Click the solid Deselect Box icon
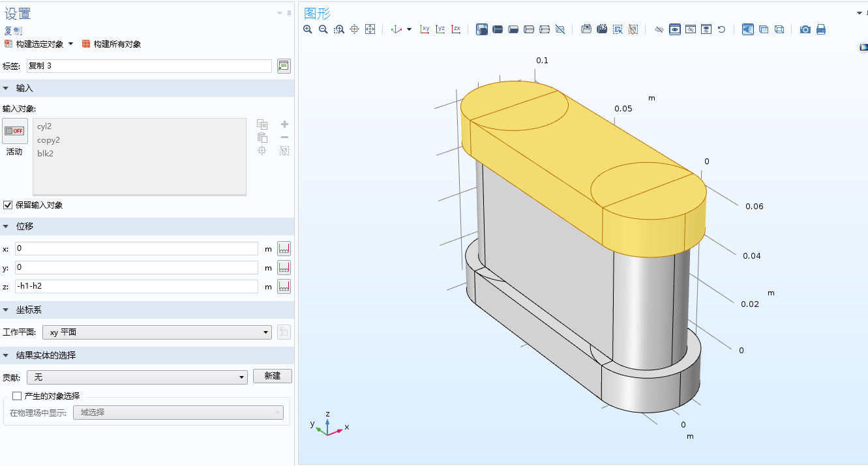 pos(602,29)
